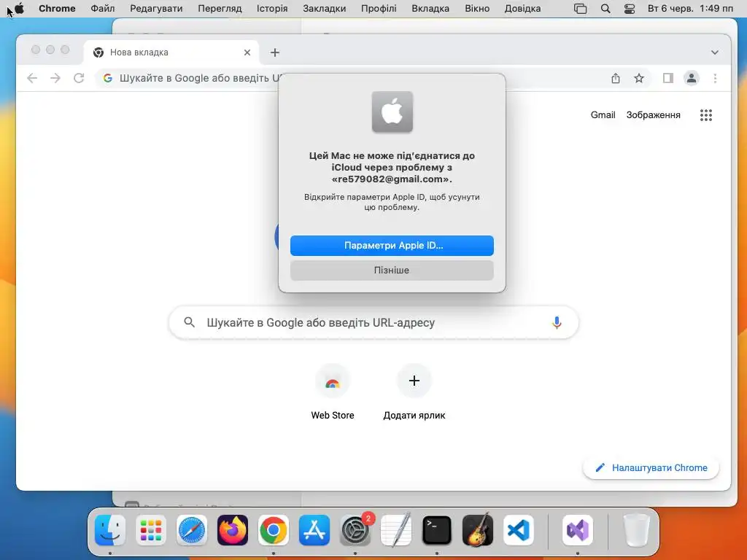Reload the page

click(79, 78)
